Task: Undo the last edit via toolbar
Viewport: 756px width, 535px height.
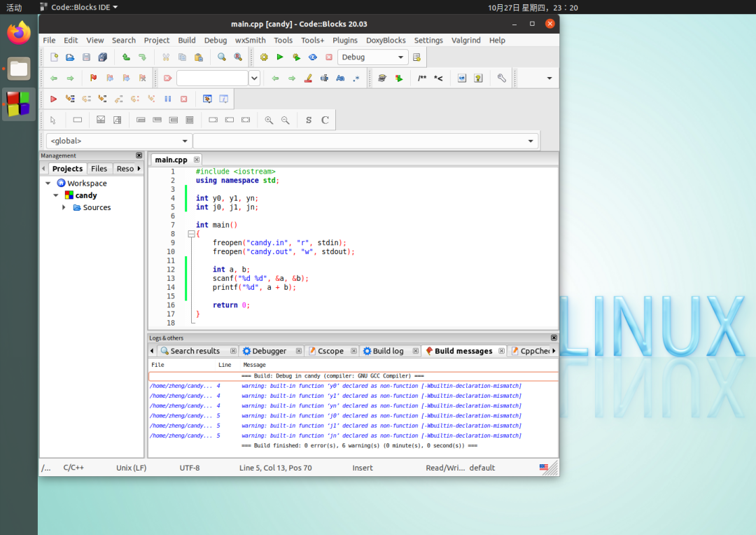Action: [x=126, y=57]
